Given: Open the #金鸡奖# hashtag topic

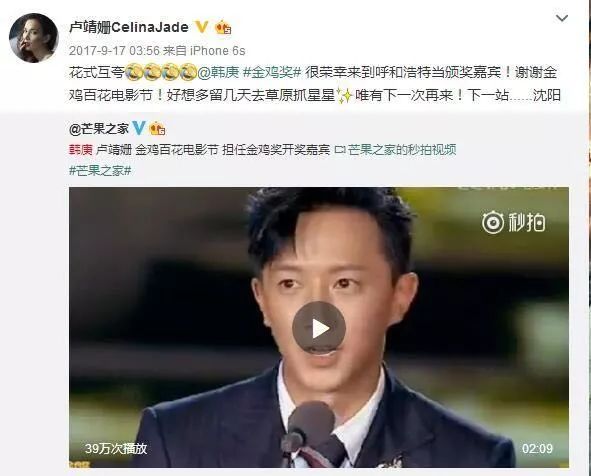Looking at the screenshot, I should [x=272, y=72].
